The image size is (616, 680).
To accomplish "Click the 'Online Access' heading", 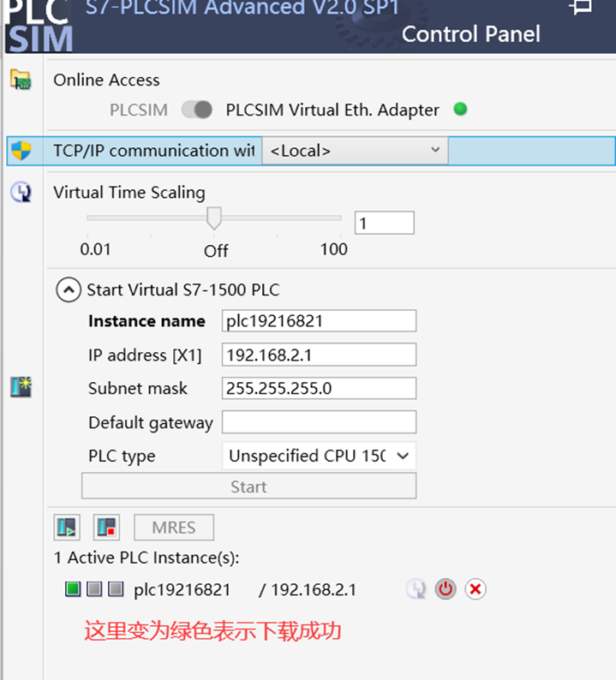I will (x=106, y=81).
